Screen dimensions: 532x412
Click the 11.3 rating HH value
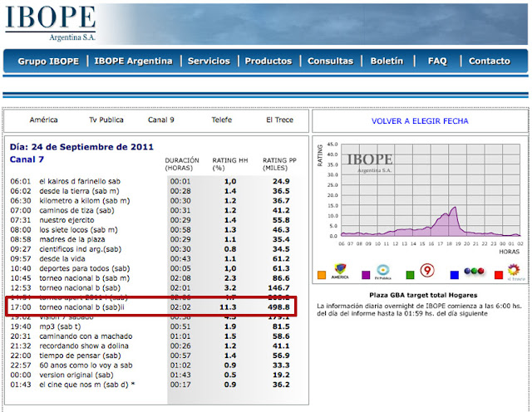[228, 307]
